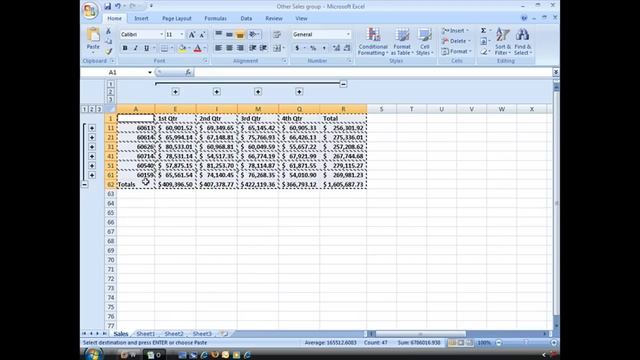640x360 pixels.
Task: Open the Office Button menu
Action: 90,10
